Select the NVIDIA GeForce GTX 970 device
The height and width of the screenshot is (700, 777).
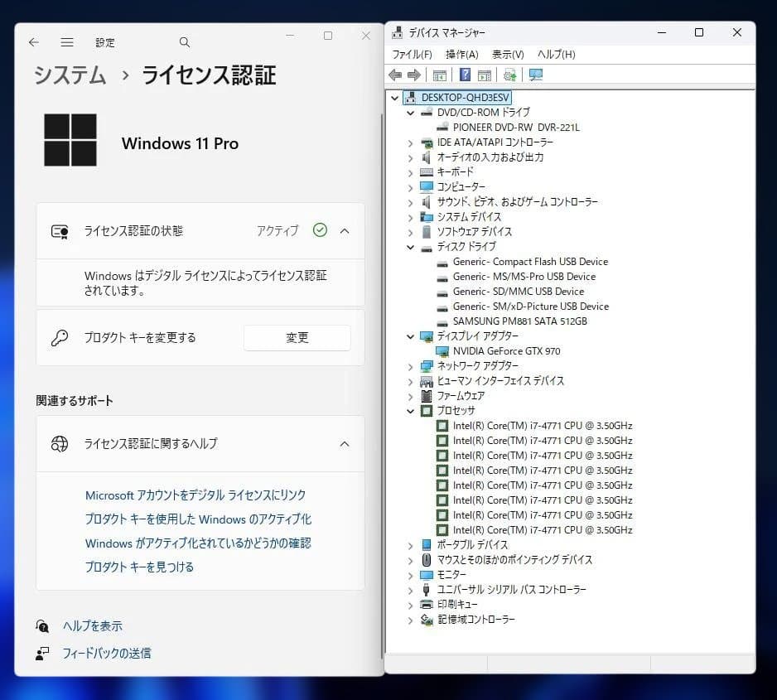coord(505,350)
